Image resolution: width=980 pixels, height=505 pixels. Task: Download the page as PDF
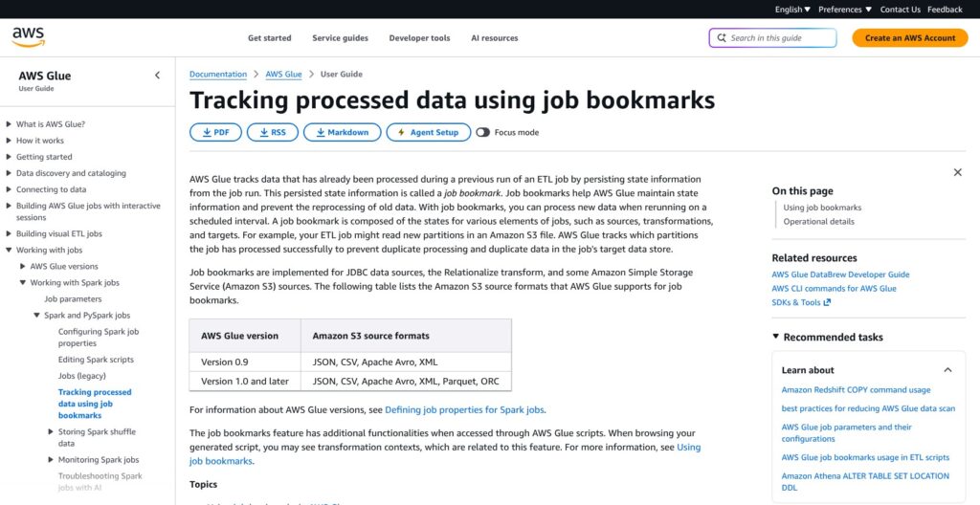[215, 133]
